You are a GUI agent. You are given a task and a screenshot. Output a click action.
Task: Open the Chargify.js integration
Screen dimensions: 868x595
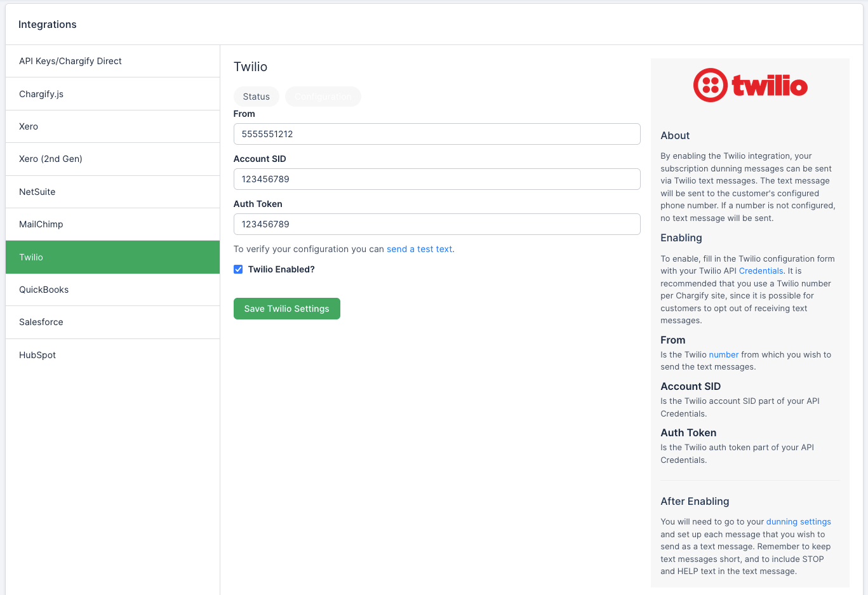[x=41, y=93]
